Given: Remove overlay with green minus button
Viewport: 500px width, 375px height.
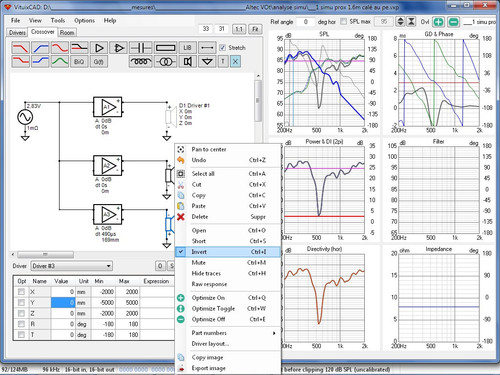Looking at the screenshot, I should 453,22.
